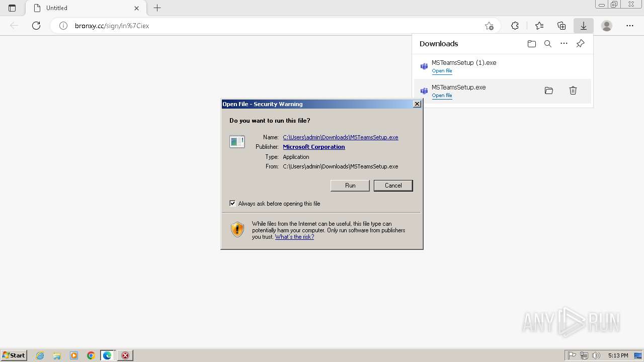The height and width of the screenshot is (362, 644).
Task: Open the network tray icon
Action: tap(584, 355)
